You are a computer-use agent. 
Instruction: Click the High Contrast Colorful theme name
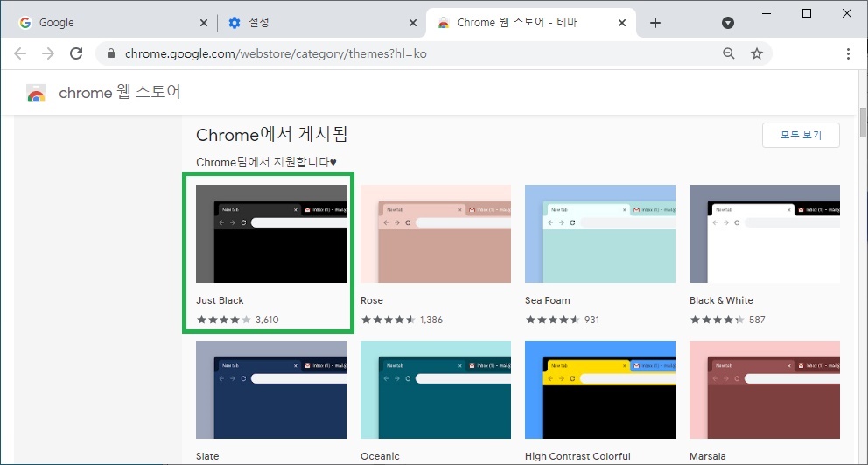pyautogui.click(x=577, y=456)
